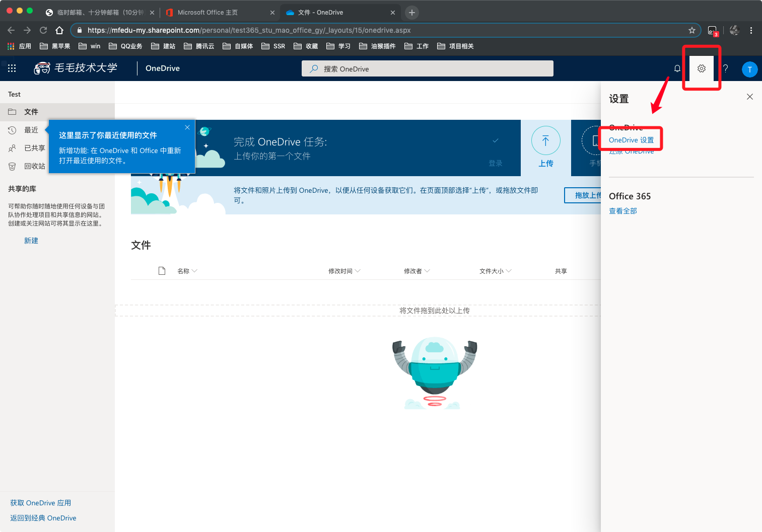Sort by 名称 column dropdown
The height and width of the screenshot is (532, 762).
coord(187,271)
